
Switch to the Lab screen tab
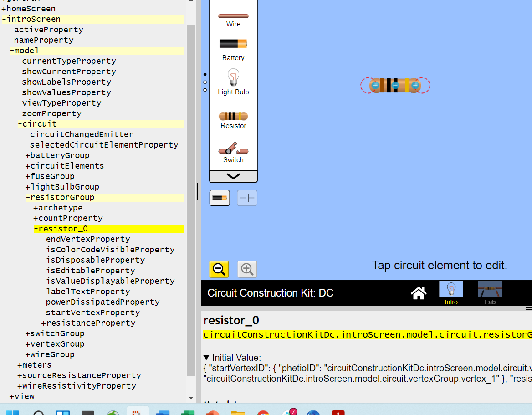pyautogui.click(x=490, y=293)
